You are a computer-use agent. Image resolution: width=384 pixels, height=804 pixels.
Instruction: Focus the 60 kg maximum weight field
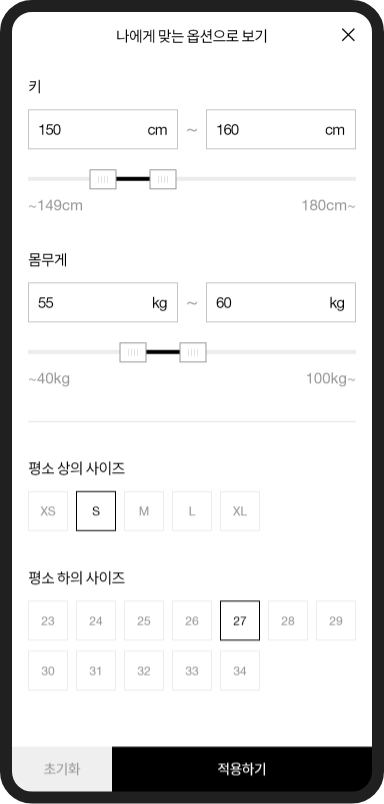click(x=281, y=303)
